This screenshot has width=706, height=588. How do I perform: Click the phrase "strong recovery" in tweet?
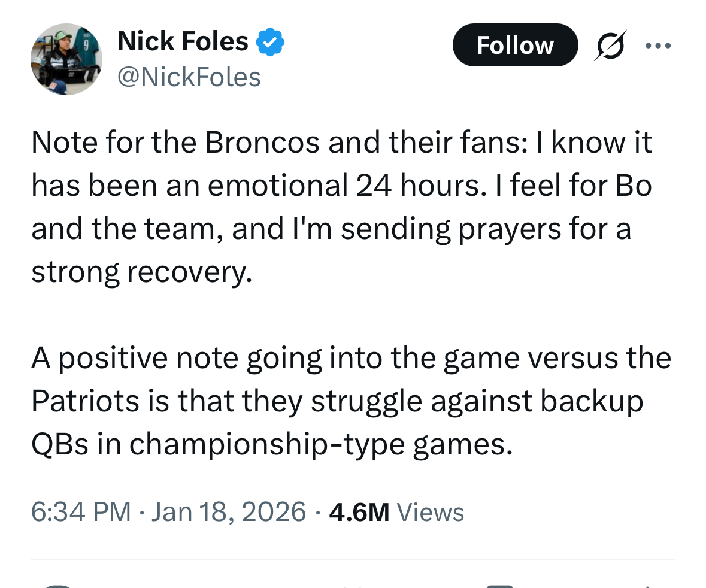pos(141,273)
